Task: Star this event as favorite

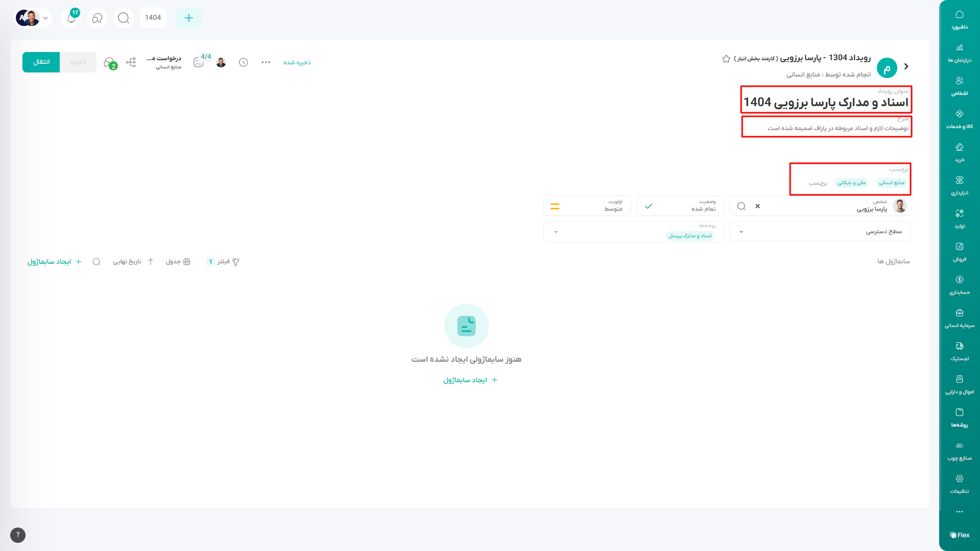Action: point(726,59)
